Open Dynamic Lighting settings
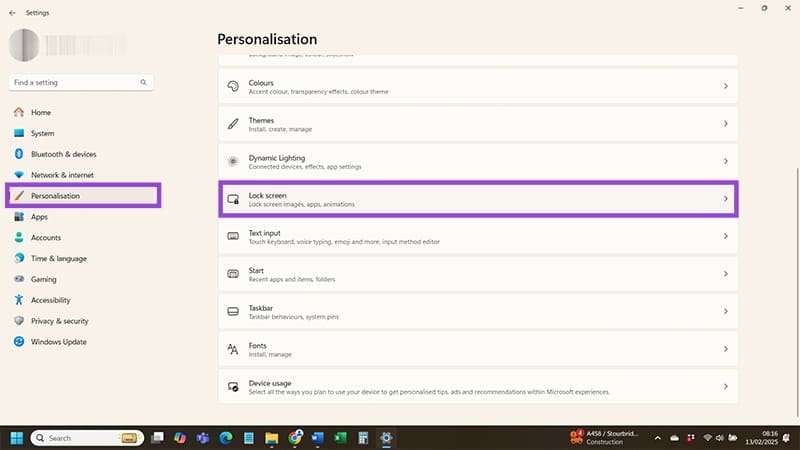 tap(477, 161)
